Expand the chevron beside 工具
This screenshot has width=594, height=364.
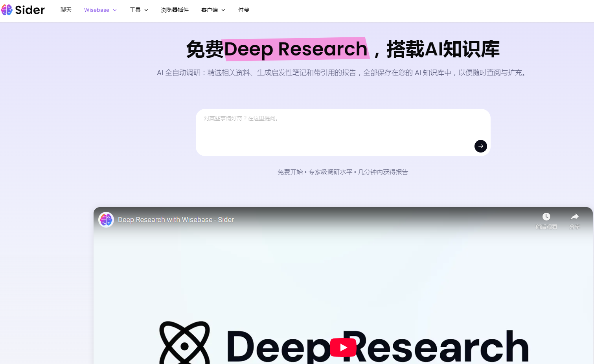tap(146, 10)
